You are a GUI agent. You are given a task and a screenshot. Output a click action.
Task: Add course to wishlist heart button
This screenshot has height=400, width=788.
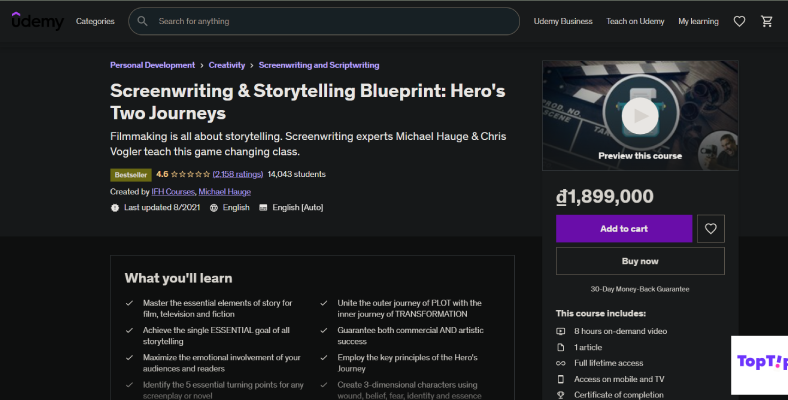pos(711,229)
